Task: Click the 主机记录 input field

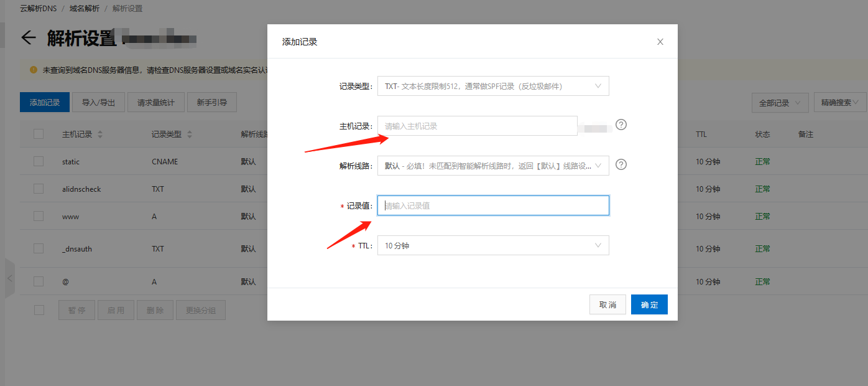Action: [x=478, y=126]
